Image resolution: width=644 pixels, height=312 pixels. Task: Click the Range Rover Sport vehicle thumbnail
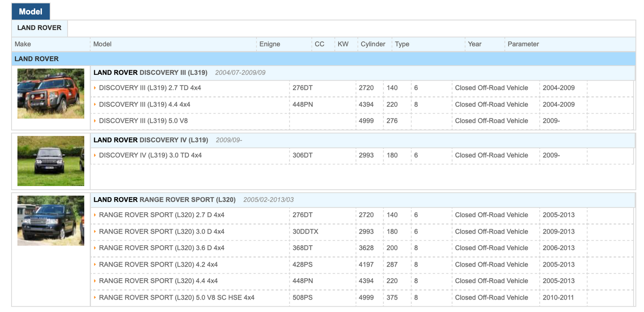pos(51,220)
